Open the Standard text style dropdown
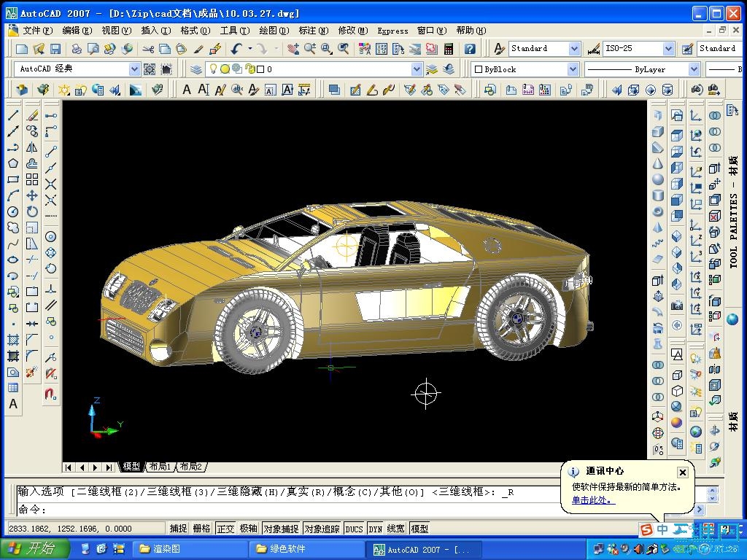Screen dimensions: 747x560 click(x=575, y=49)
